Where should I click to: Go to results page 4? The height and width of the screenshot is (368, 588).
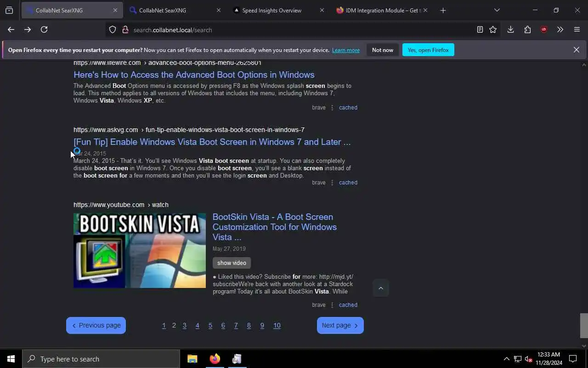coord(198,325)
